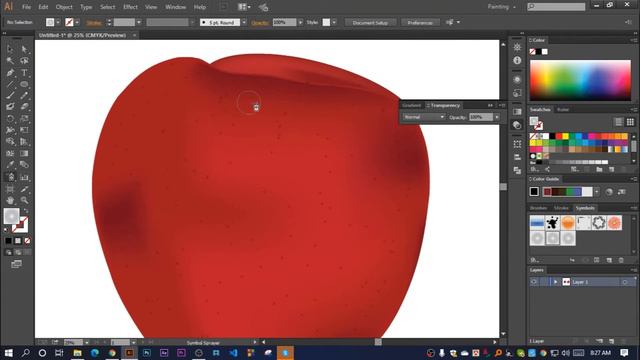The height and width of the screenshot is (360, 640).
Task: Select the Mesh tool
Action: (x=10, y=153)
